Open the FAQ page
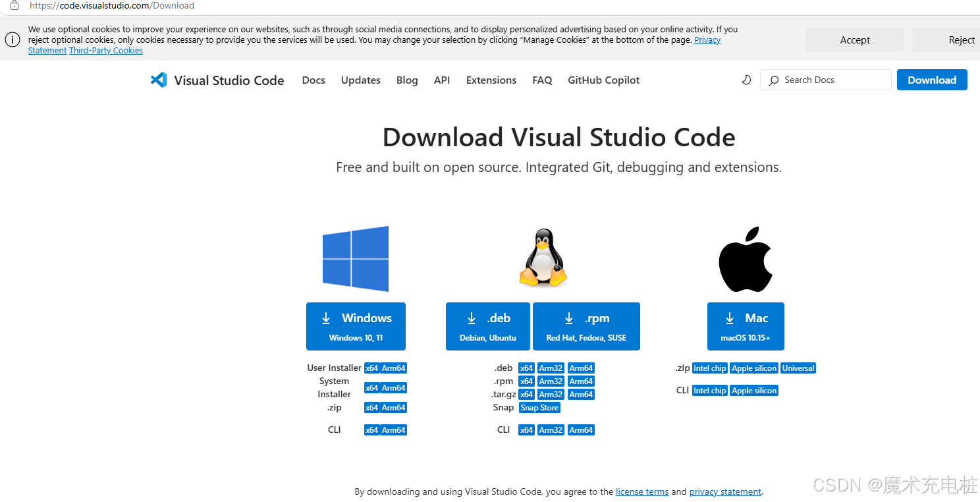Screen dimensions: 980x502 [542, 80]
